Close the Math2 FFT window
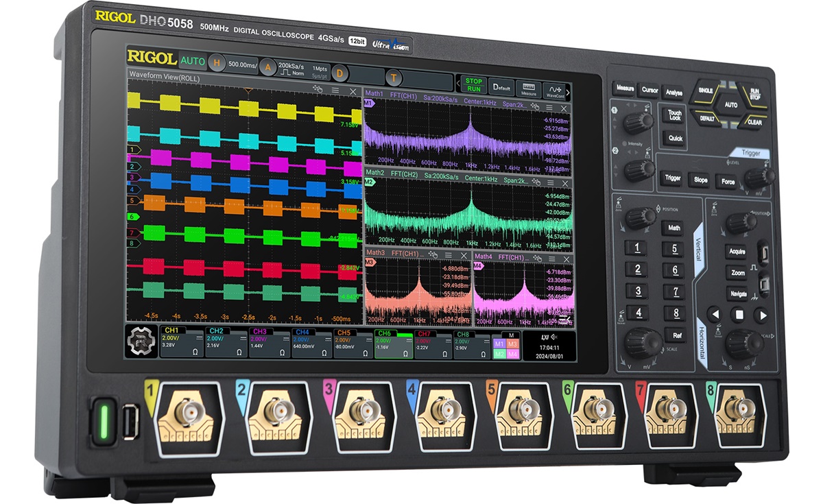 (x=564, y=184)
